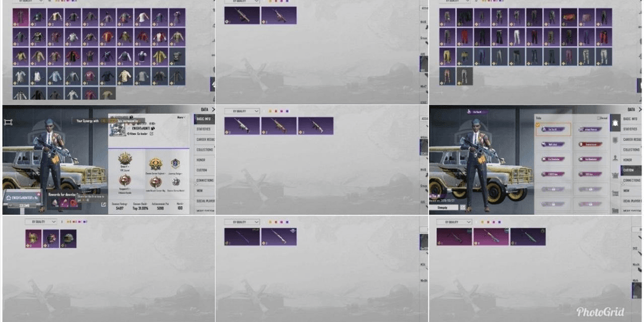This screenshot has height=322, width=644.
Task: Select the second purple title in the top row
Action: coord(590,129)
